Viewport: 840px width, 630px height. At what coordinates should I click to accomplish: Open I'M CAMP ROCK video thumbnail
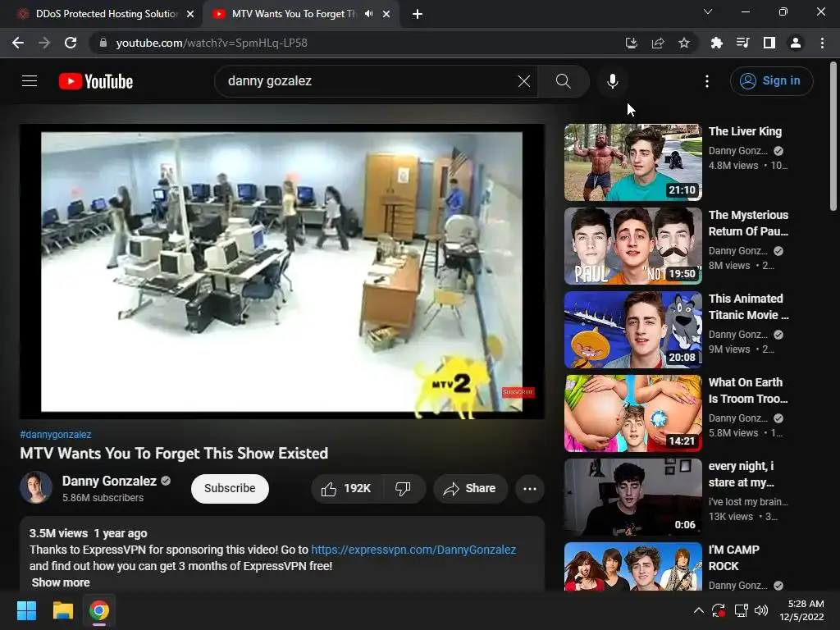tap(632, 566)
